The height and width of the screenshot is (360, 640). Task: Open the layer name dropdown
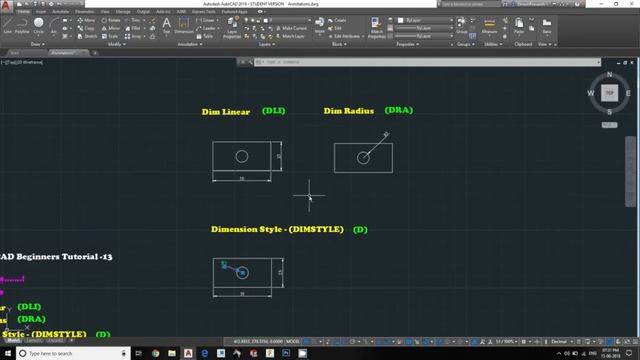tap(278, 20)
